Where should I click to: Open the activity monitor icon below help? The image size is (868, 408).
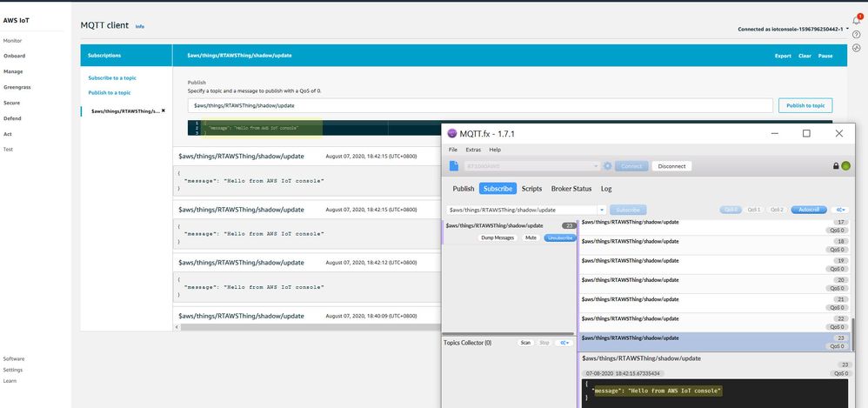(x=857, y=48)
